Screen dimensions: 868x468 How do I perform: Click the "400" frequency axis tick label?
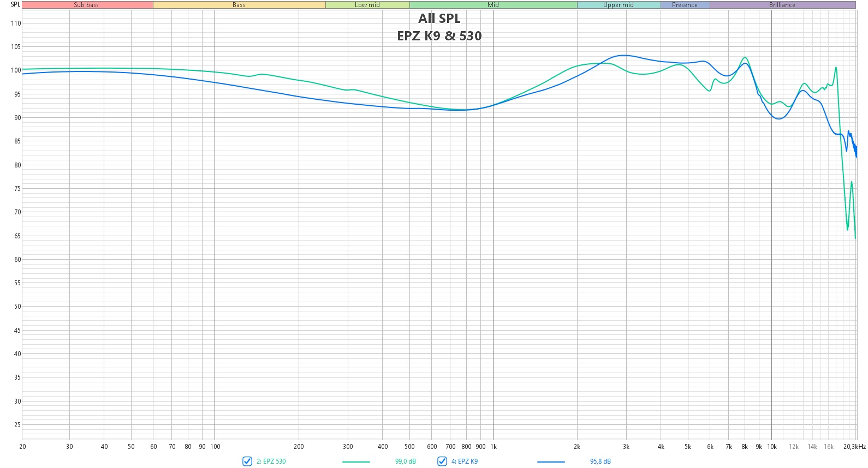click(x=383, y=447)
